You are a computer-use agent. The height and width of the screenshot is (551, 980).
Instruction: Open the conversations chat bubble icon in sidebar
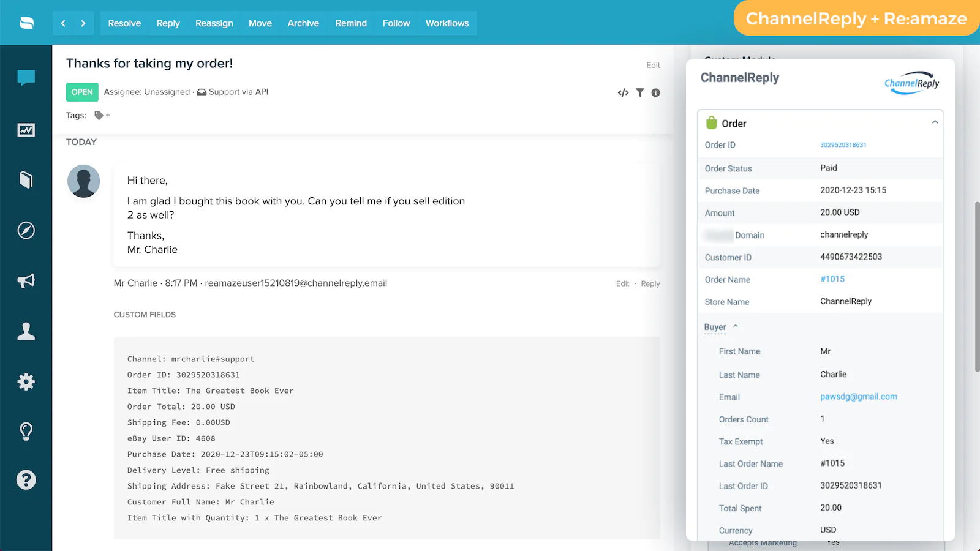click(x=26, y=78)
